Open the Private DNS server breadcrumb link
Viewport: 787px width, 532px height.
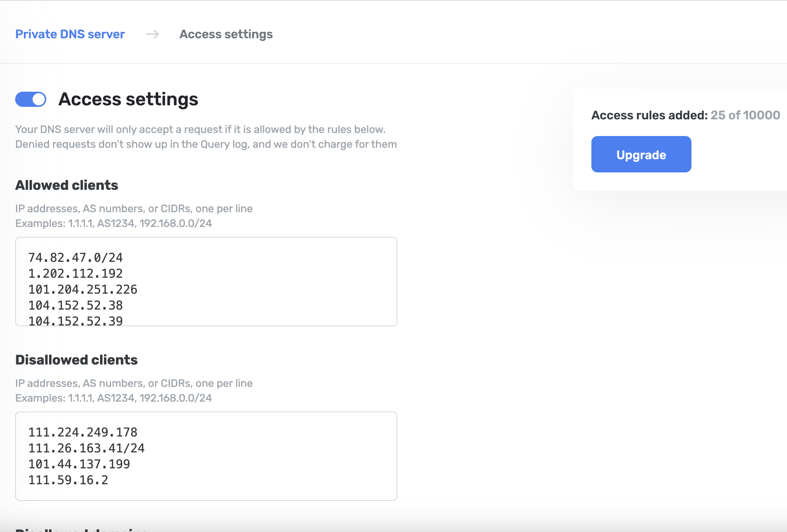[70, 34]
